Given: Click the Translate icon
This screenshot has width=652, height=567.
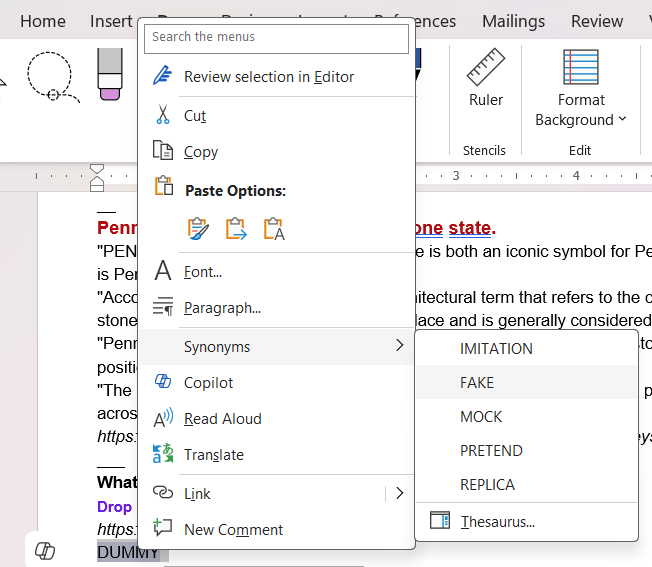Looking at the screenshot, I should click(x=163, y=454).
